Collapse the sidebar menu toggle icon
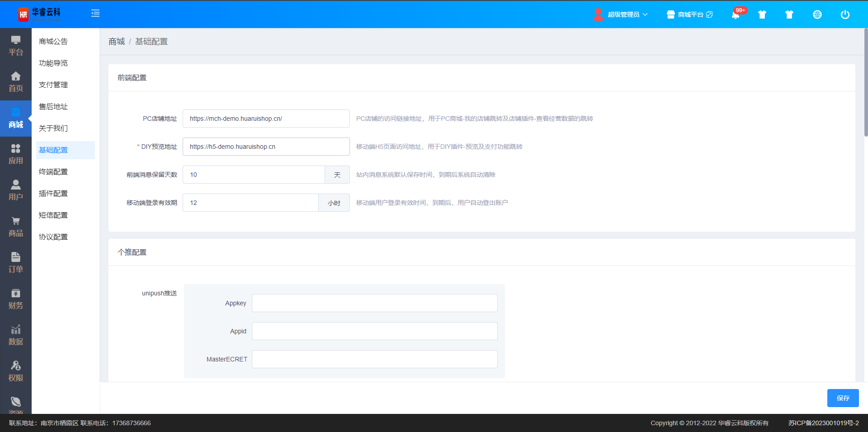This screenshot has height=432, width=868. click(95, 14)
